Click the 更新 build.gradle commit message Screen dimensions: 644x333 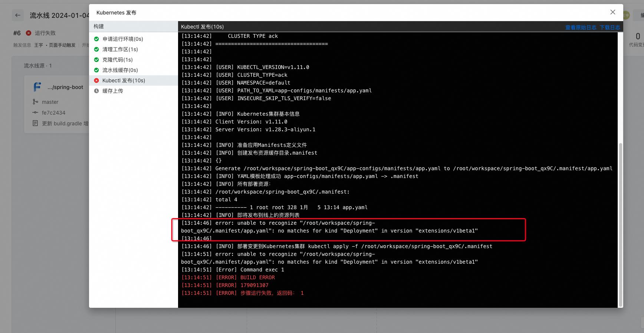point(65,123)
